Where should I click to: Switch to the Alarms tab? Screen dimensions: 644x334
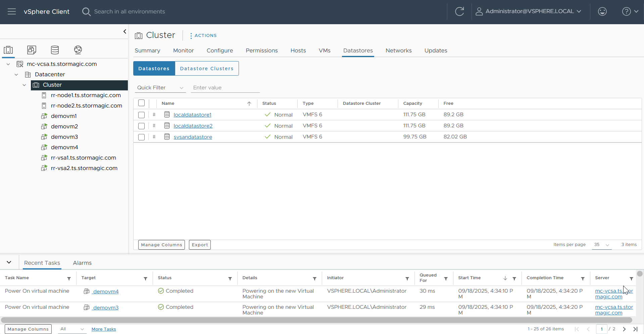[x=82, y=263]
